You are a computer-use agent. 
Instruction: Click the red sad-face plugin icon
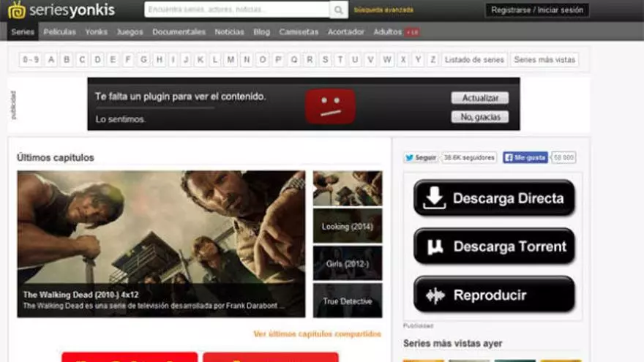point(330,106)
